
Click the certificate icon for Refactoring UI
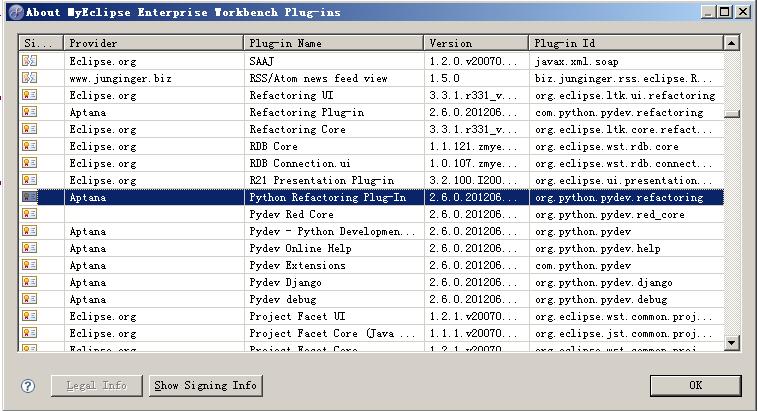(x=29, y=94)
